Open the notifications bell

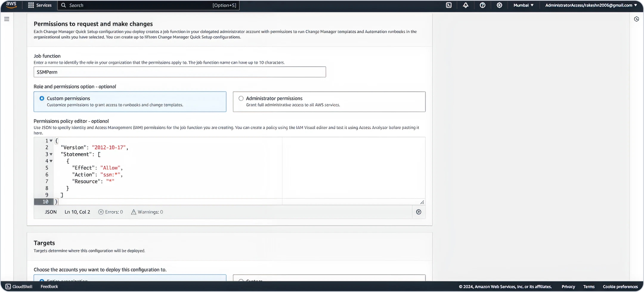465,5
